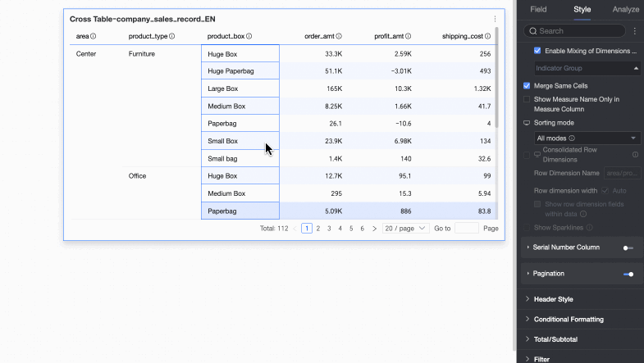The height and width of the screenshot is (363, 644).
Task: Click the info icon beside product_type header
Action: click(x=171, y=36)
